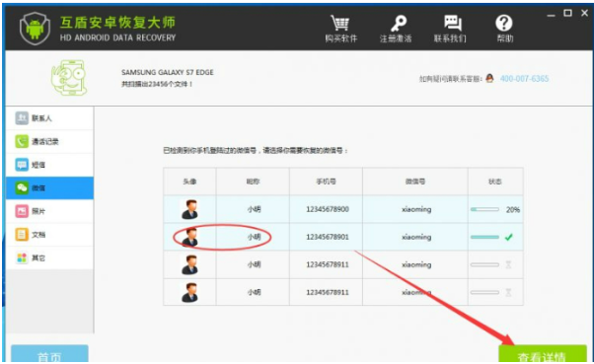The image size is (594, 364).
Task: Click avatar in the 12345678900 row
Action: pos(189,209)
